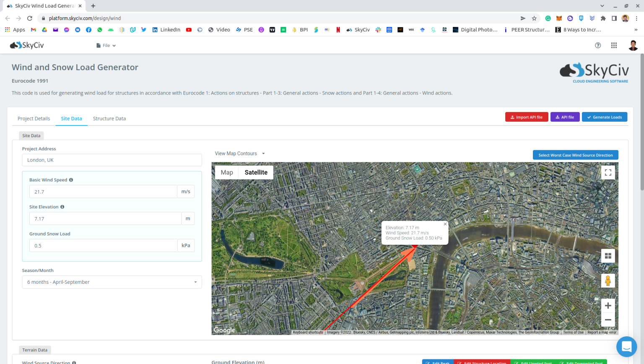Switch to the Structure Data tab
Viewport: 644px width, 364px height.
click(109, 119)
